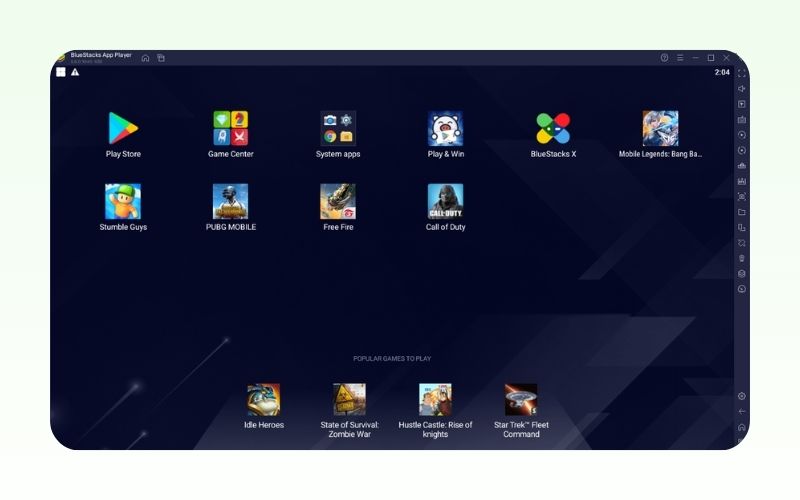Screen dimensions: 800x500
Task: Open the help question mark icon
Action: tap(664, 58)
